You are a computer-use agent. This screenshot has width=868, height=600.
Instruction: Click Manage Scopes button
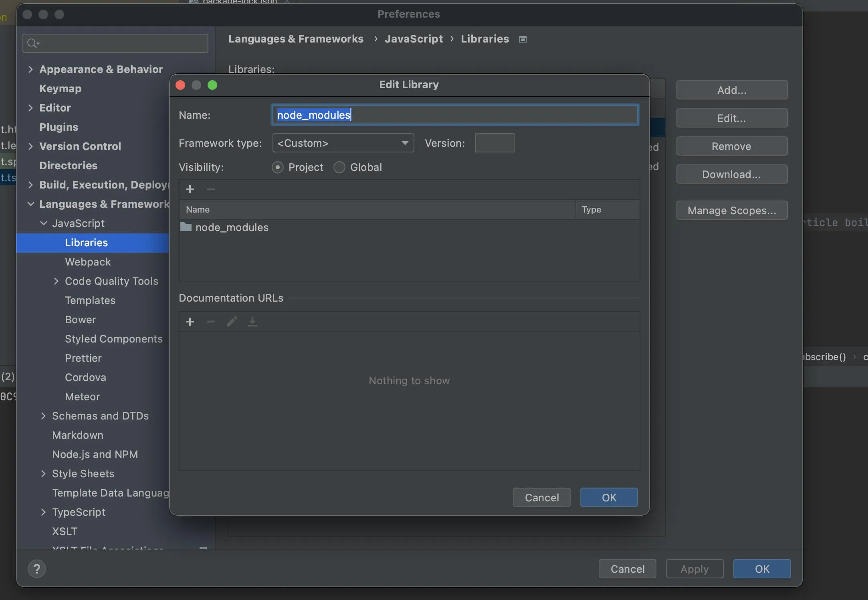(x=732, y=211)
